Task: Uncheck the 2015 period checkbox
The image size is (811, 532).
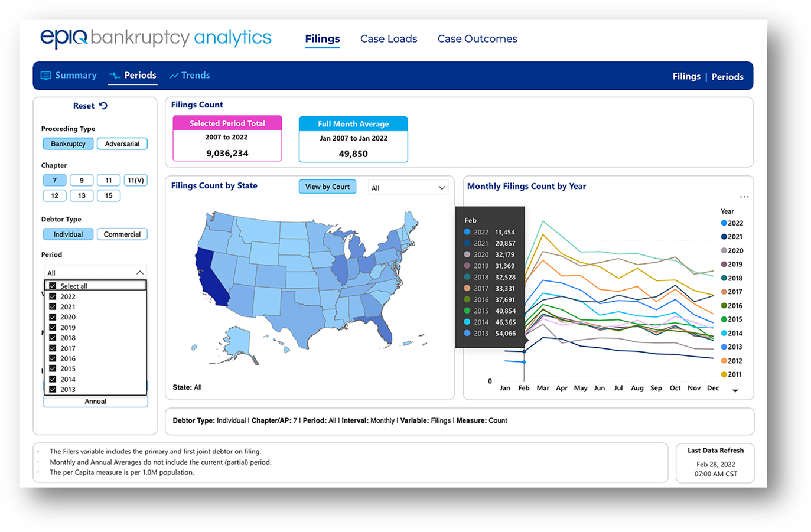Action: coord(53,368)
